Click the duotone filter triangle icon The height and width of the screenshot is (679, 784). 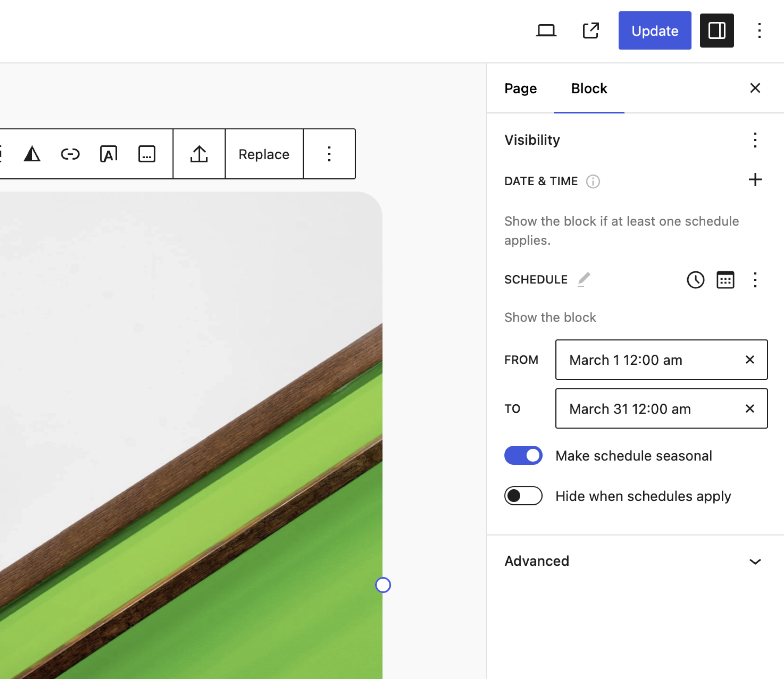(x=32, y=154)
